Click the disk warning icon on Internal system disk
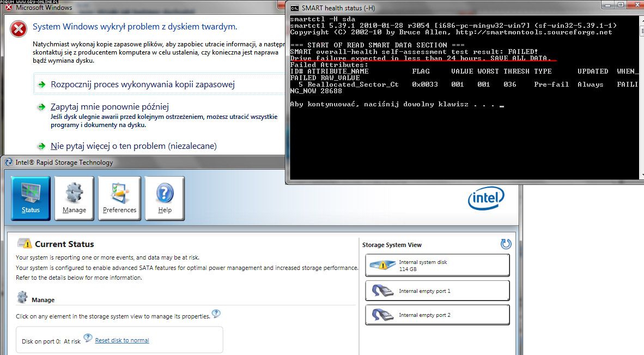 (383, 265)
